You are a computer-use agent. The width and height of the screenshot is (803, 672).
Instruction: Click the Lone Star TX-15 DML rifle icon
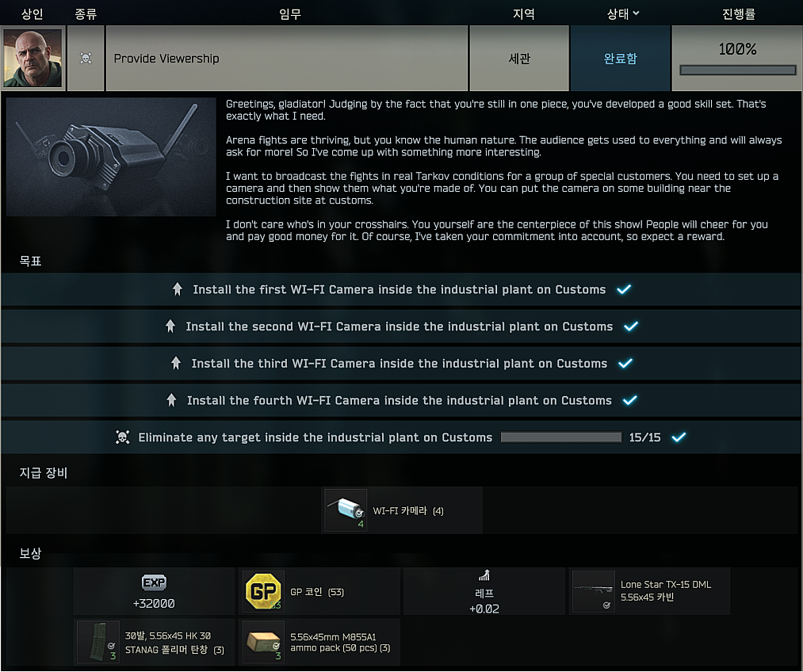click(594, 591)
